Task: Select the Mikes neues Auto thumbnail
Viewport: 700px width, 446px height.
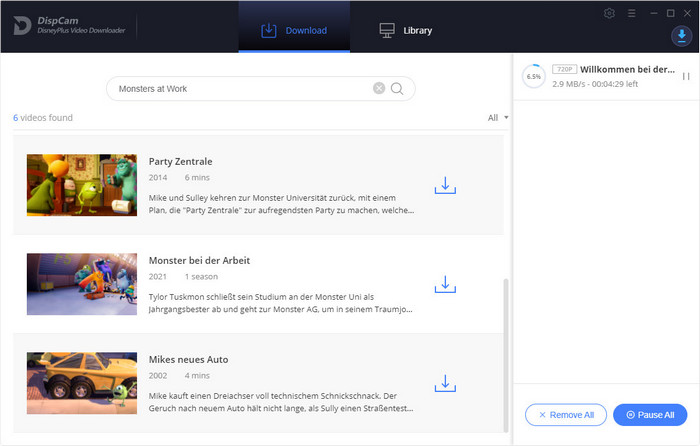Action: pyautogui.click(x=81, y=383)
